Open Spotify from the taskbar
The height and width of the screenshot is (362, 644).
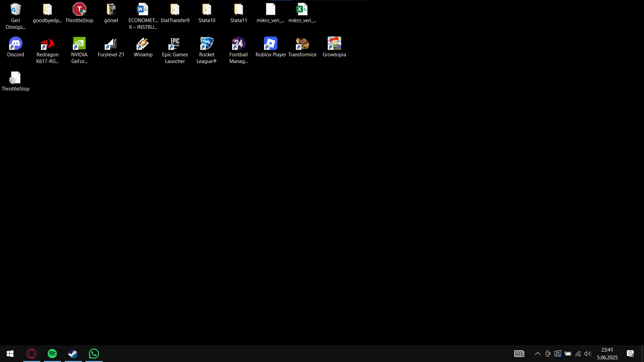pyautogui.click(x=52, y=354)
